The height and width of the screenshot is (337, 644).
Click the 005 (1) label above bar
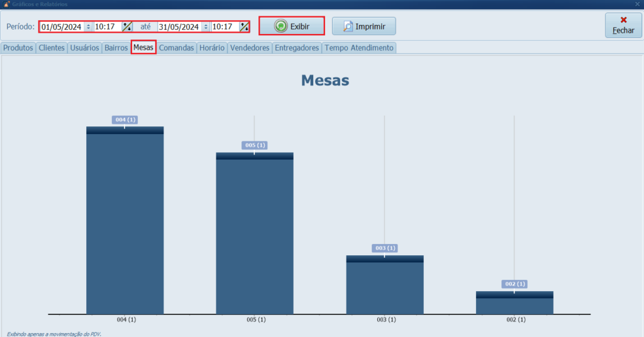pyautogui.click(x=255, y=145)
